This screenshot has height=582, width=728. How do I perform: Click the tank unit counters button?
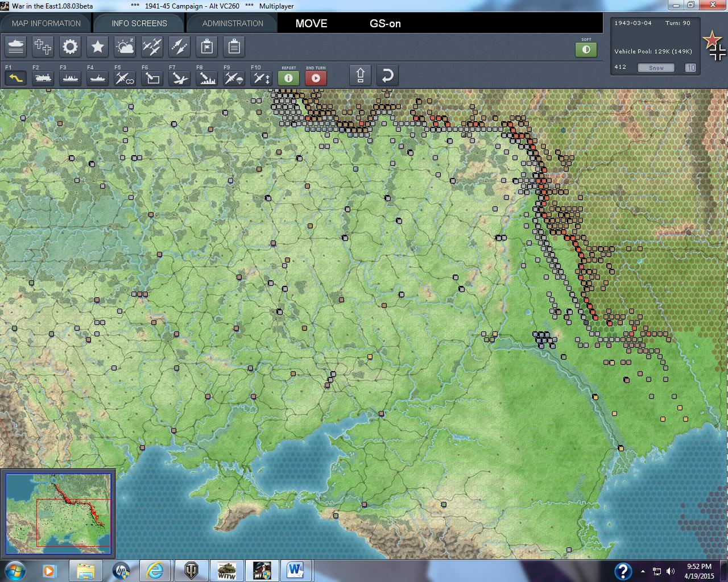16,47
